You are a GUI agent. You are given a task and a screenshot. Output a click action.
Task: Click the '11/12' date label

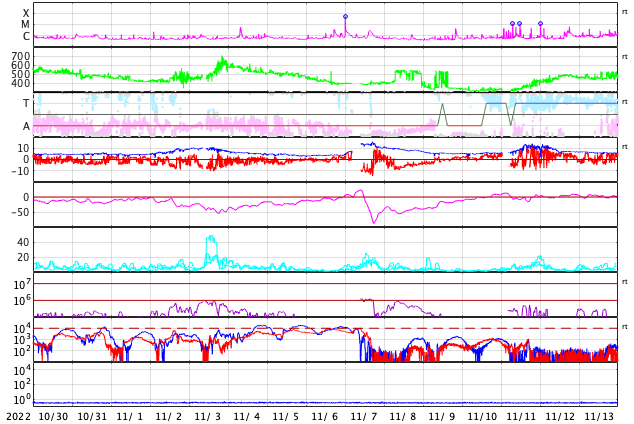[x=560, y=417]
